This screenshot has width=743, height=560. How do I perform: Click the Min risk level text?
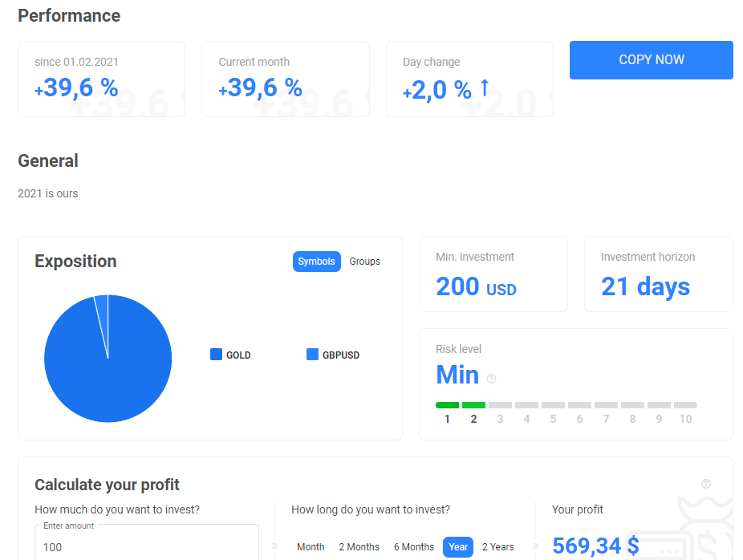click(x=457, y=375)
